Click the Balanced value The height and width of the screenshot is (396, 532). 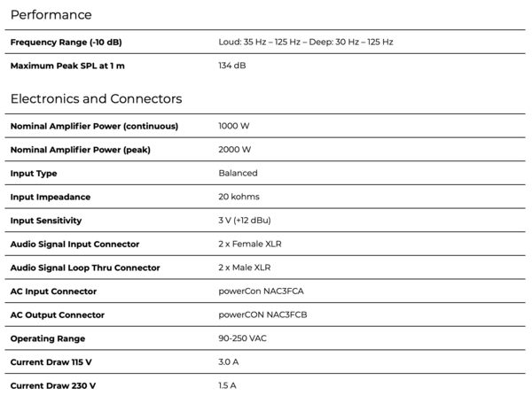pyautogui.click(x=238, y=174)
